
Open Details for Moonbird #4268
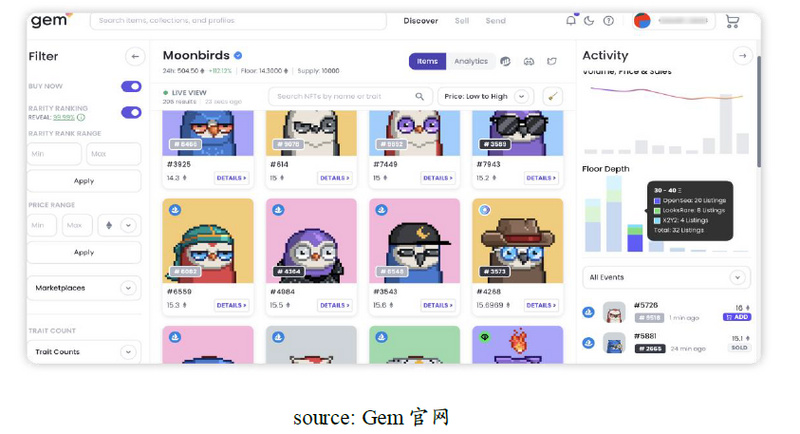[x=541, y=305]
